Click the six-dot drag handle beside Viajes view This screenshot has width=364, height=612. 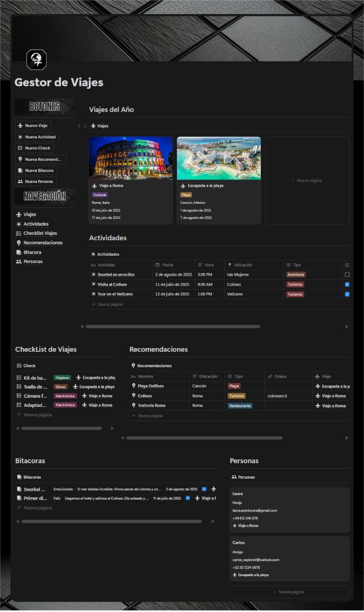click(85, 126)
